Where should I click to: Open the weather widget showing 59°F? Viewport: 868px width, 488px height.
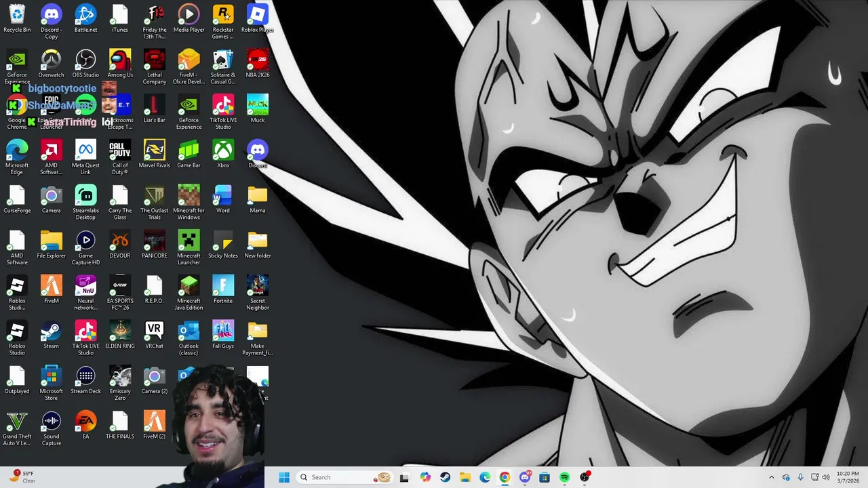[x=22, y=477]
